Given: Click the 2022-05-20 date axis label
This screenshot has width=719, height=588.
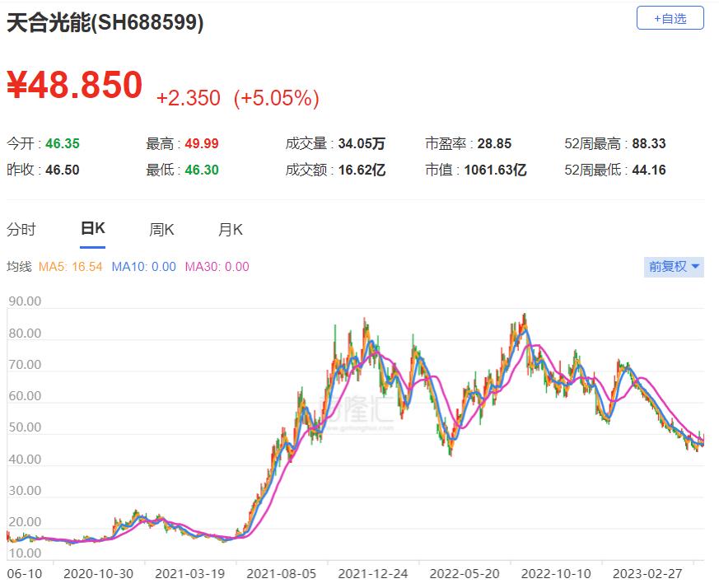Looking at the screenshot, I should coord(465,574).
